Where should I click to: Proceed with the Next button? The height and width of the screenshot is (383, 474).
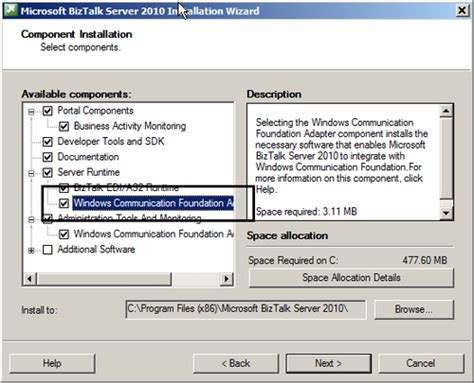[x=328, y=363]
